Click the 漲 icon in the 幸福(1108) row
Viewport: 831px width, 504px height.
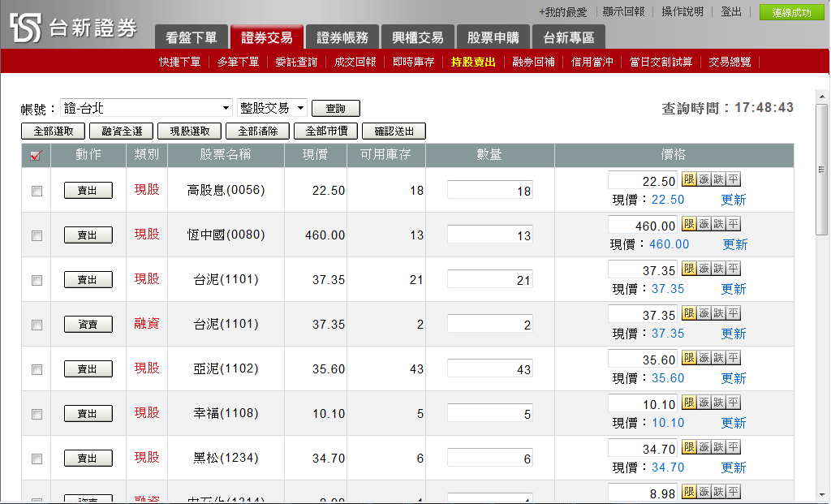point(703,403)
